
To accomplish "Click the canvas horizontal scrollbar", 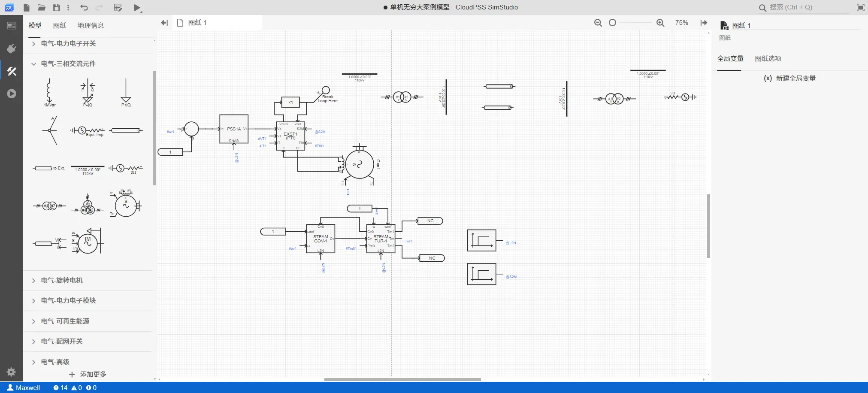I will pyautogui.click(x=402, y=379).
